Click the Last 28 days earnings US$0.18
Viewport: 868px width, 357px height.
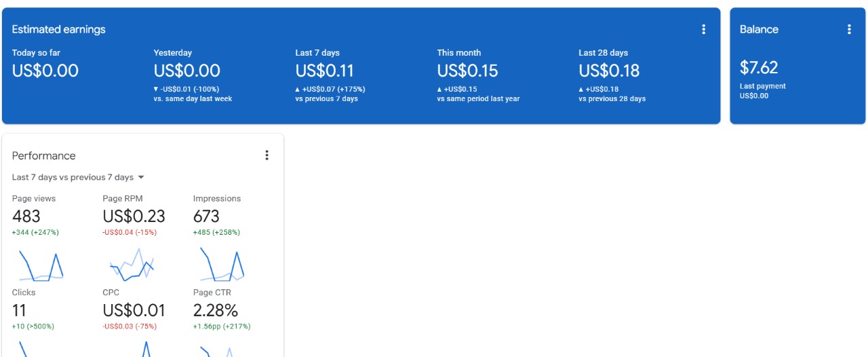609,71
